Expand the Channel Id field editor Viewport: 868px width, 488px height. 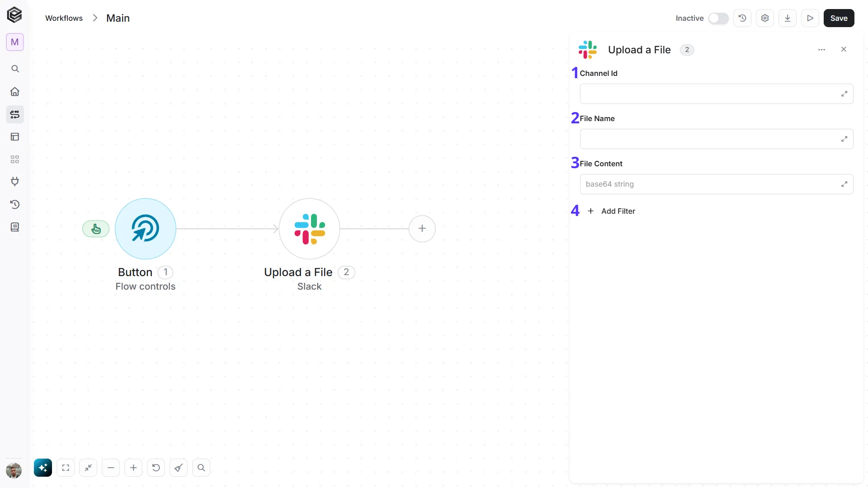point(844,94)
